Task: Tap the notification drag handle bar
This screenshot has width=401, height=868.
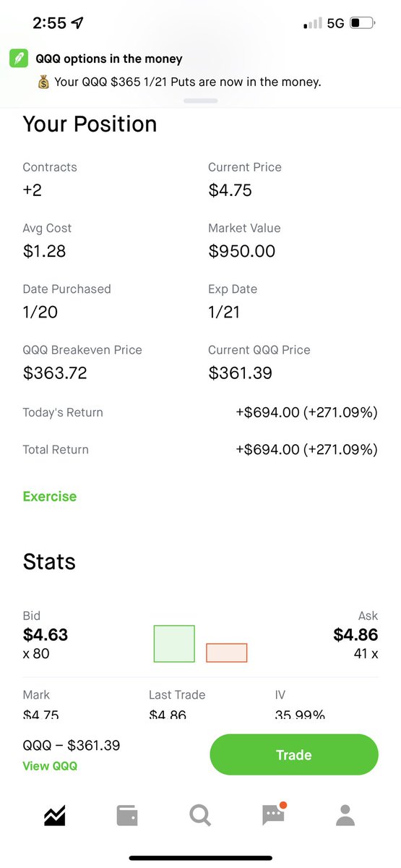Action: click(x=200, y=101)
